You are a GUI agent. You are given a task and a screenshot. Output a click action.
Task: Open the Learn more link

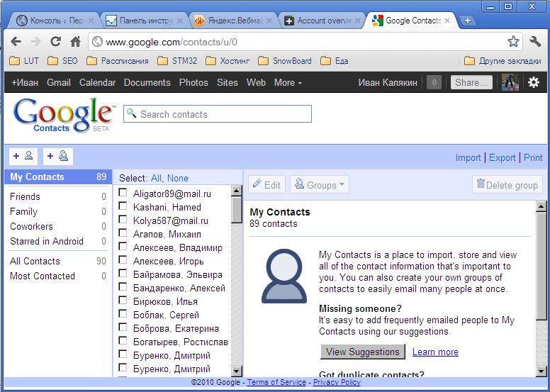coord(435,352)
